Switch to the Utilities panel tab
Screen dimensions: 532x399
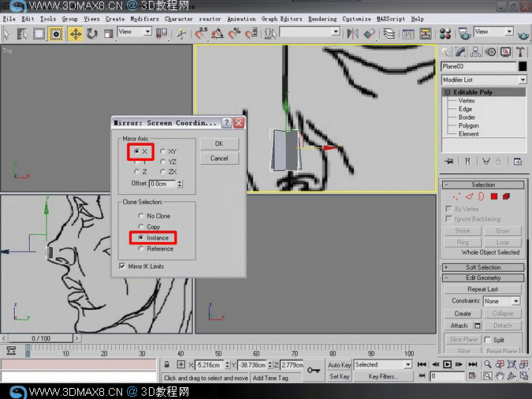pos(520,52)
